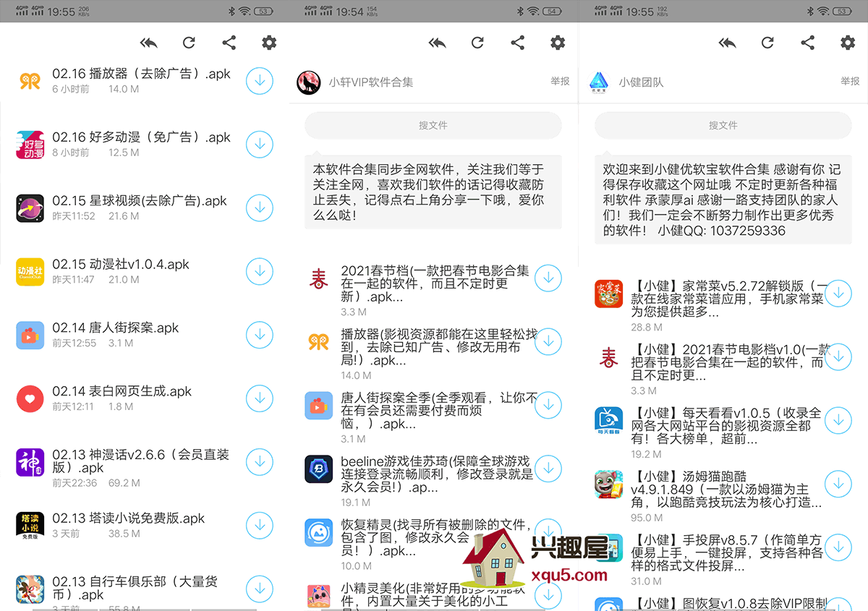Download 【小健】家常菜v5.2.72解锁版
868x611 pixels.
[838, 294]
